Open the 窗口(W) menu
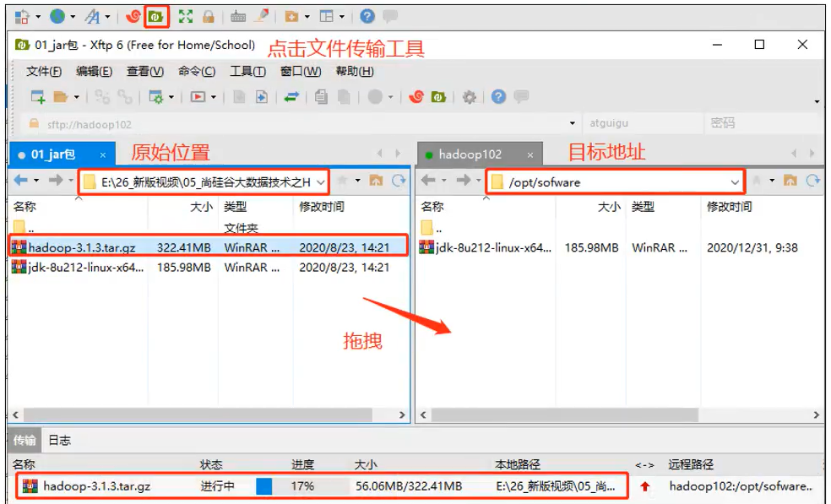831x504 pixels. click(301, 71)
